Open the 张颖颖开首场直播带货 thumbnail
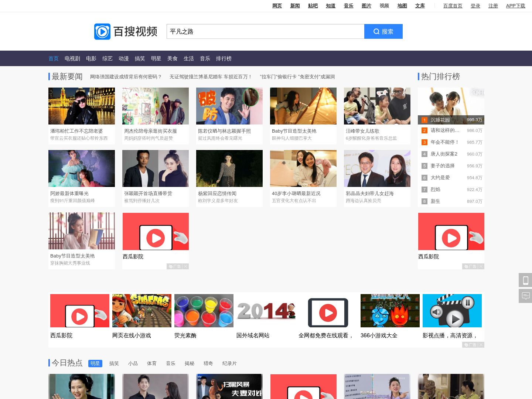The image size is (532, 399). click(x=156, y=168)
